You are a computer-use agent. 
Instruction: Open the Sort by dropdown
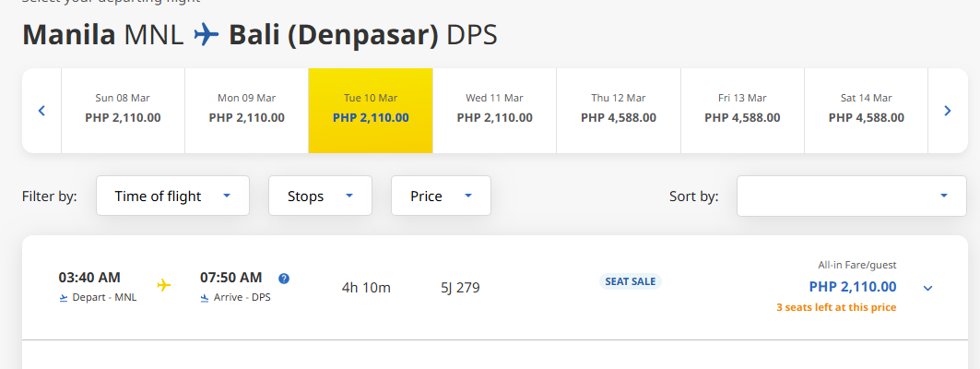point(844,196)
